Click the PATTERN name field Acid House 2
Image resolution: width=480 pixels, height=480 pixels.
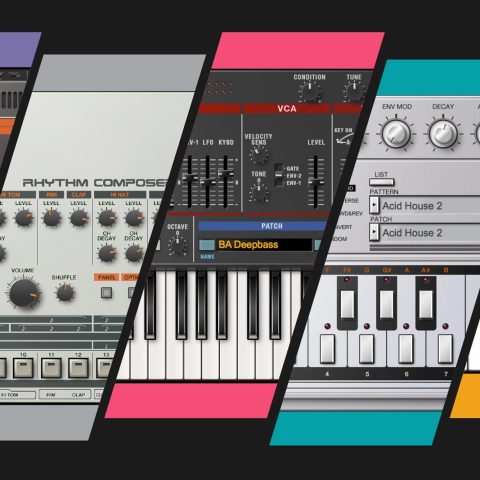point(430,205)
